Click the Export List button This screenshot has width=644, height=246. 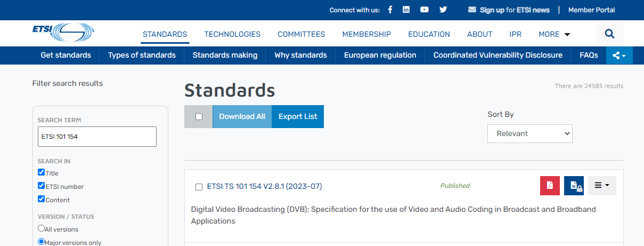coord(298,116)
